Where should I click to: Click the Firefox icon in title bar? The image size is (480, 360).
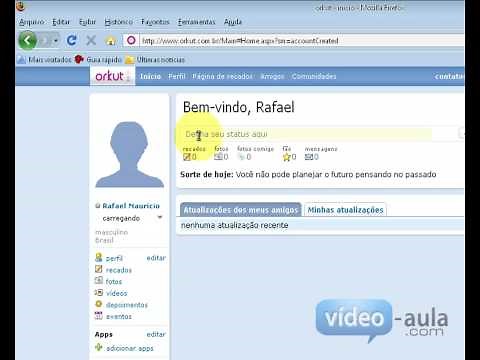click(21, 6)
